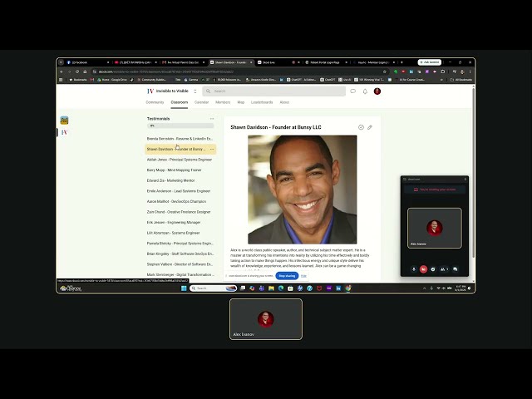Open the browser home page button

[85, 71]
